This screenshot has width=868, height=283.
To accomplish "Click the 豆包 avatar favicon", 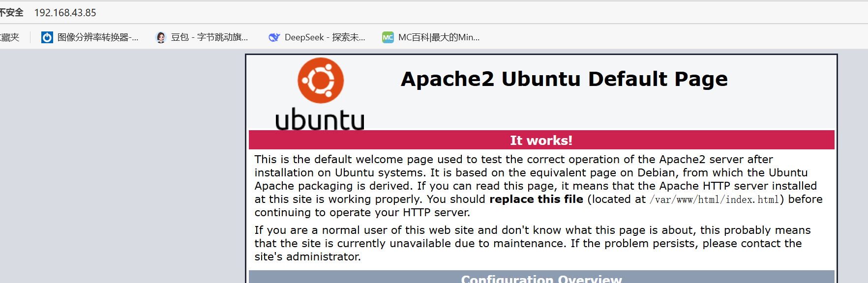I will [161, 37].
